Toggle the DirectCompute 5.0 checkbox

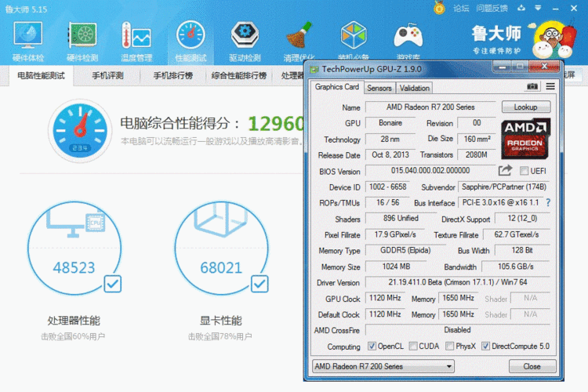(485, 347)
